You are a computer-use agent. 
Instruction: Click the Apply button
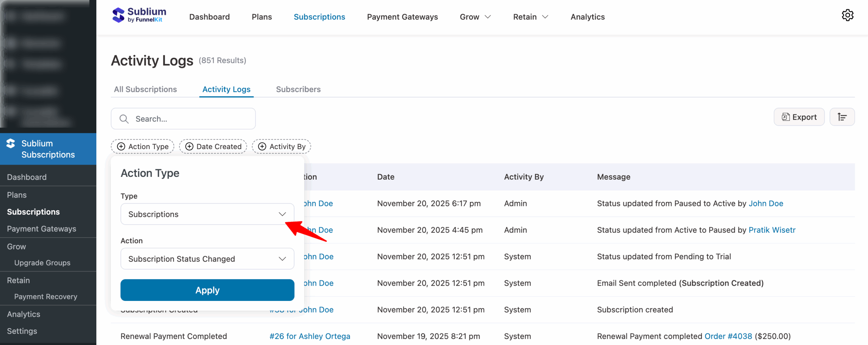pos(207,290)
